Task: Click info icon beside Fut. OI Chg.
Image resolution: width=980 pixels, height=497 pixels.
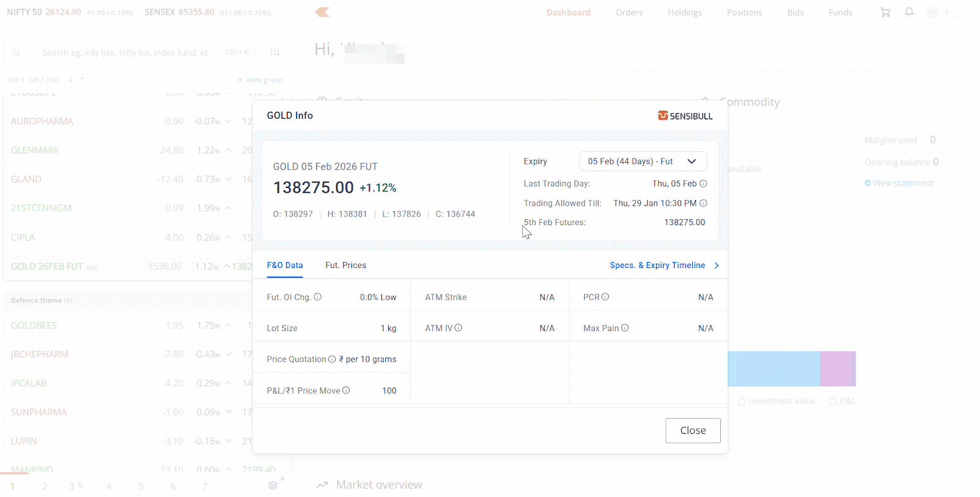Action: pyautogui.click(x=318, y=297)
